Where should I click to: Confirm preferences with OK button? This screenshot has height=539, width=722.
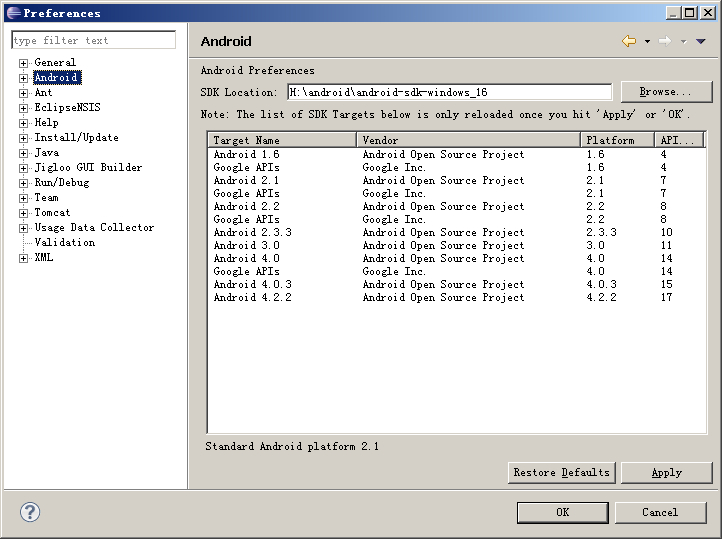[x=562, y=512]
